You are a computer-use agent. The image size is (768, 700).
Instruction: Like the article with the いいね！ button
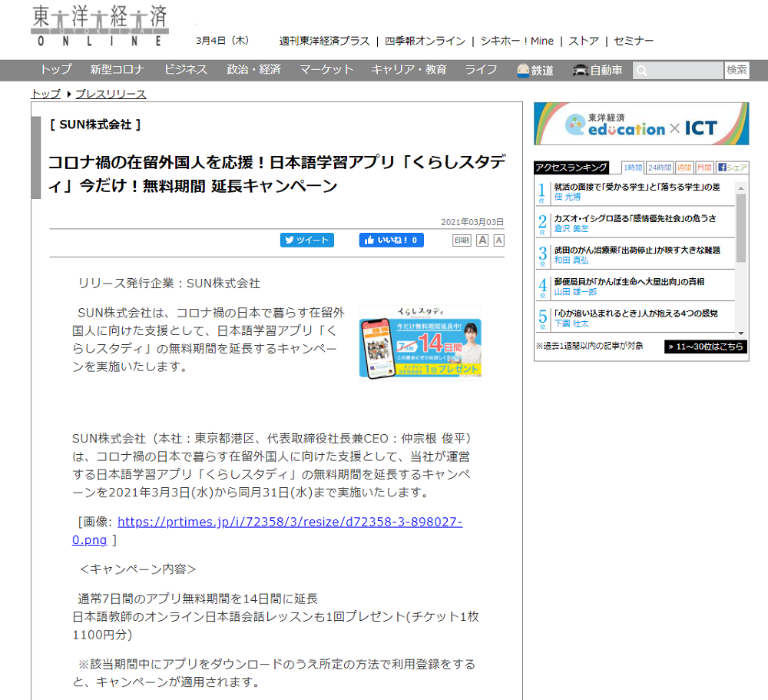[392, 241]
